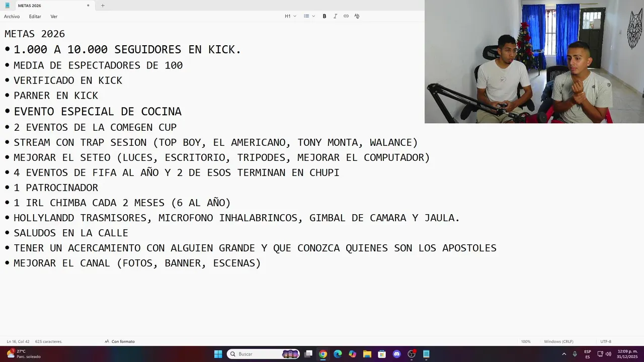Switch the ESP ES input language
The image size is (644, 362).
pos(588,354)
